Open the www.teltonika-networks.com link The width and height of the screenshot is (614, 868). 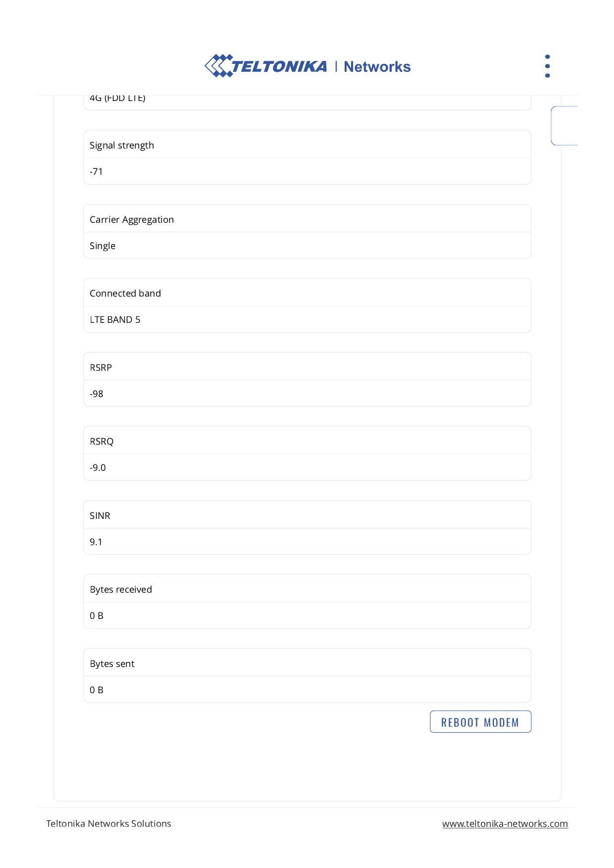pos(505,823)
